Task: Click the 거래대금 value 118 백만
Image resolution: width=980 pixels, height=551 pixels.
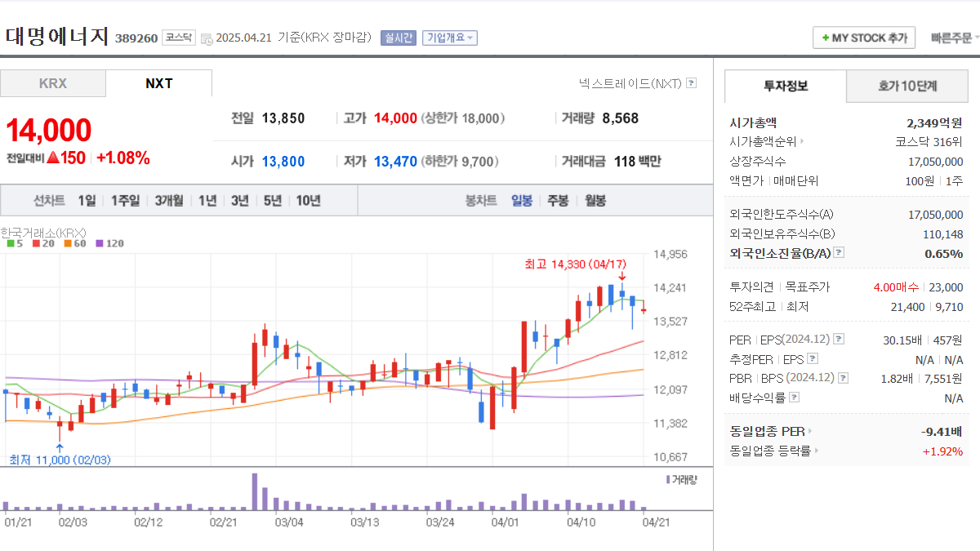Action: click(x=637, y=162)
